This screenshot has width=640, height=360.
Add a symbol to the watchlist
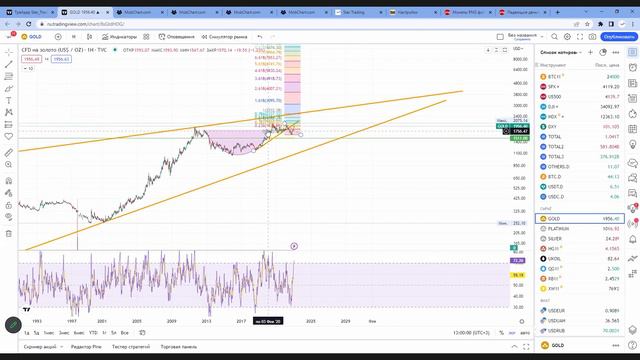point(590,52)
